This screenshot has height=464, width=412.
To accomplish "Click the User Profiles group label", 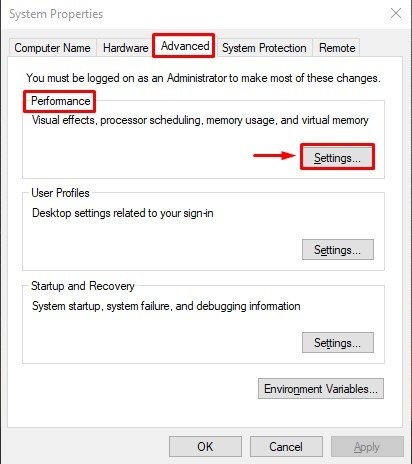I will (60, 193).
